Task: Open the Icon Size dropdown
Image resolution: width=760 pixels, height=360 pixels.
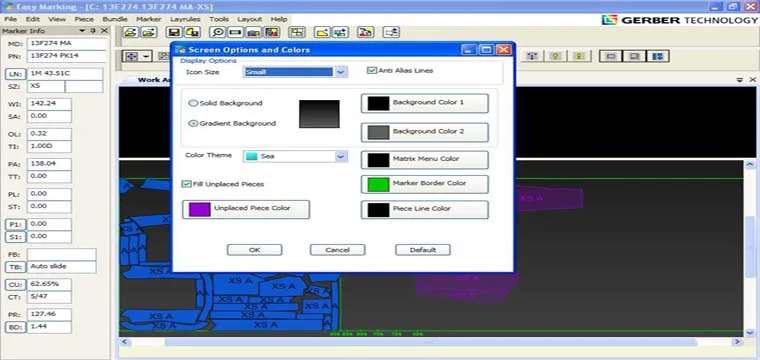Action: pyautogui.click(x=341, y=72)
